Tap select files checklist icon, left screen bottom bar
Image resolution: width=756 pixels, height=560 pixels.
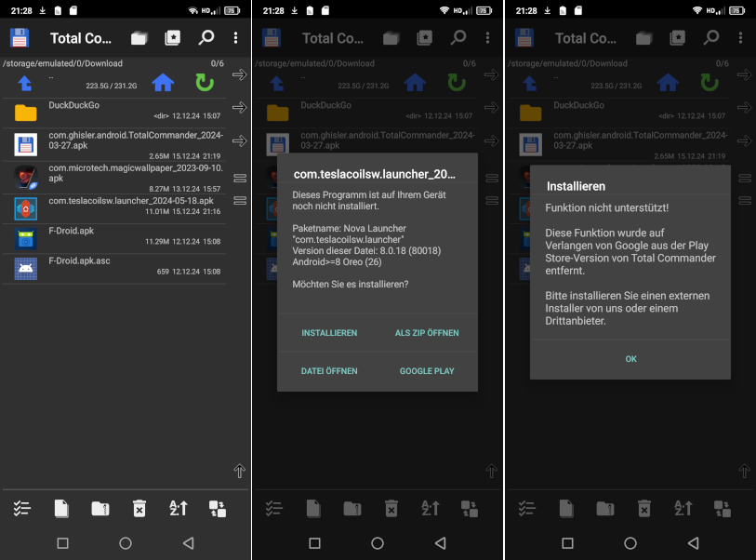click(x=22, y=509)
